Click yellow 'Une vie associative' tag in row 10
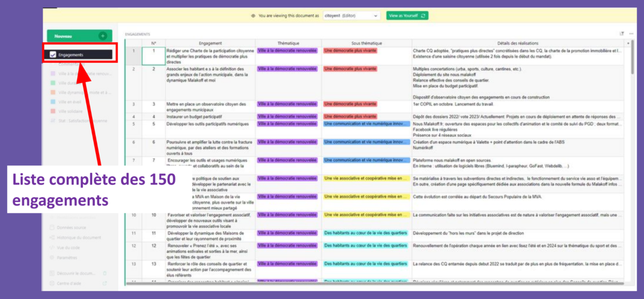644x299 pixels. pos(366,215)
